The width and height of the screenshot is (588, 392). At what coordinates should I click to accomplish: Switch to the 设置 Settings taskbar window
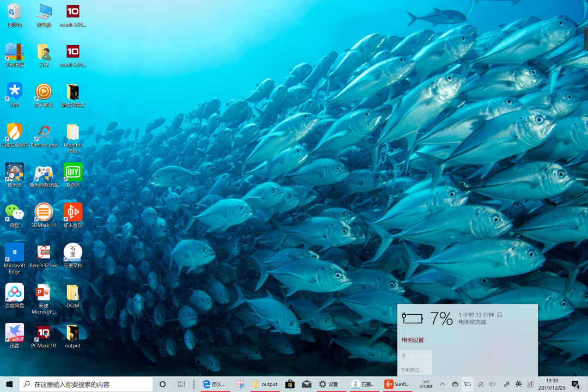[329, 384]
